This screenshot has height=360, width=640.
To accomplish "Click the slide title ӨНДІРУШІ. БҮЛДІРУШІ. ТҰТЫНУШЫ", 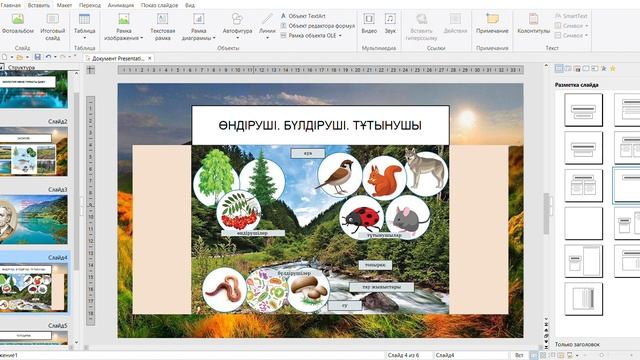I will [320, 125].
